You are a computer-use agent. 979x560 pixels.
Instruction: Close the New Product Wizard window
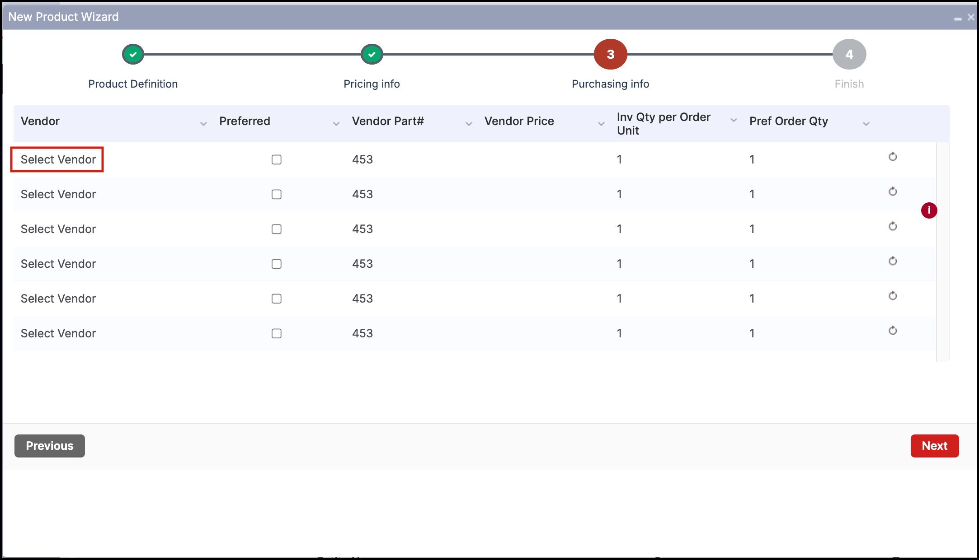tap(970, 17)
